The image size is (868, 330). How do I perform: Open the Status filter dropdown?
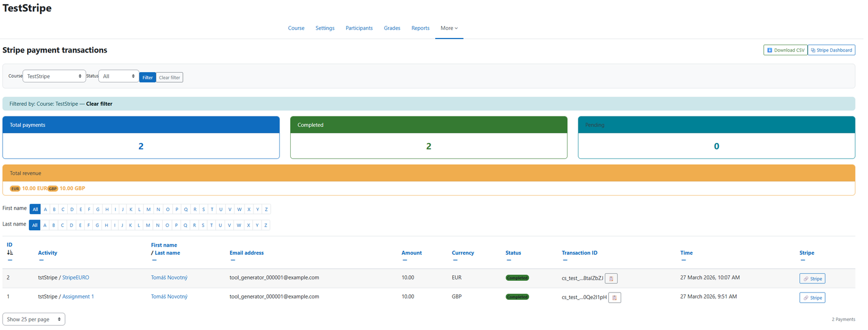pyautogui.click(x=119, y=76)
